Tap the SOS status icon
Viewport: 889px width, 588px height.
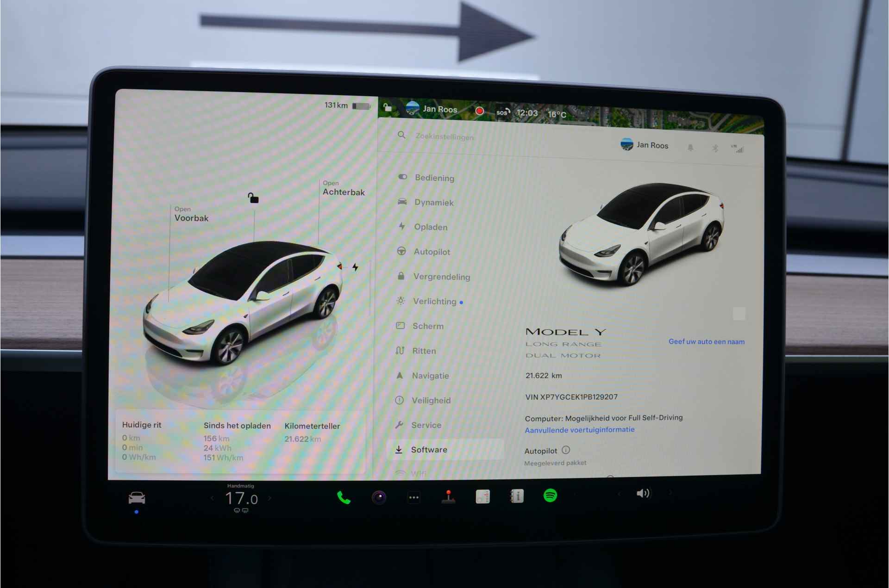point(503,112)
